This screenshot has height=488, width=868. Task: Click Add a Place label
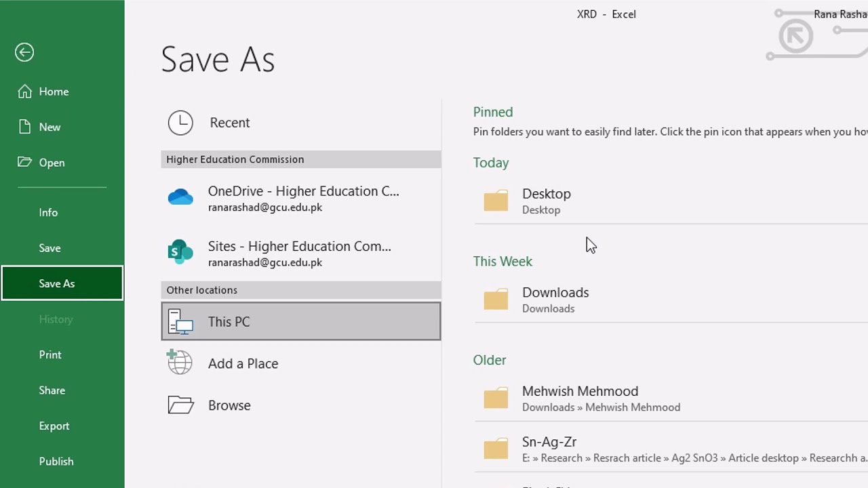243,363
